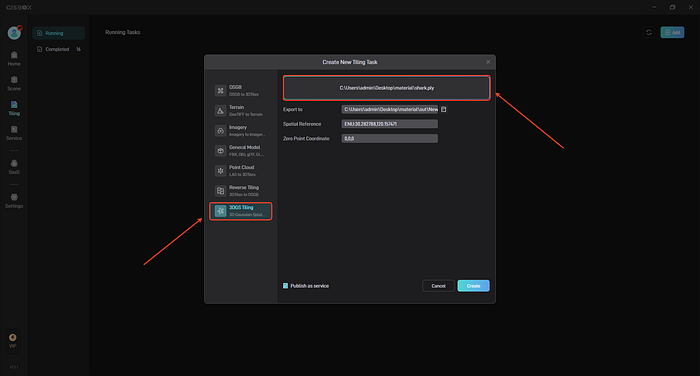Viewport: 700px width, 376px height.
Task: Choose the Reverse Tiling option
Action: (241, 191)
